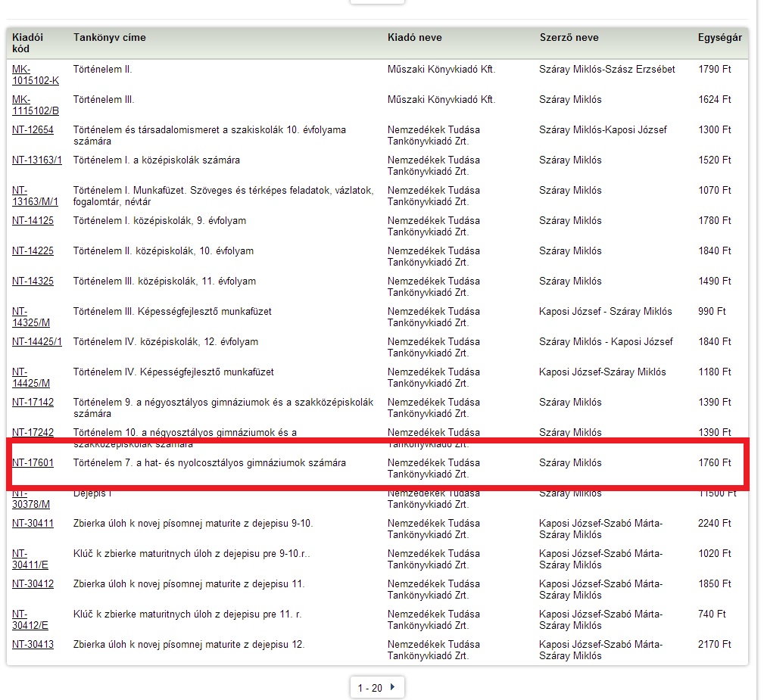Open the NT-13163/1 textbook link

37,160
